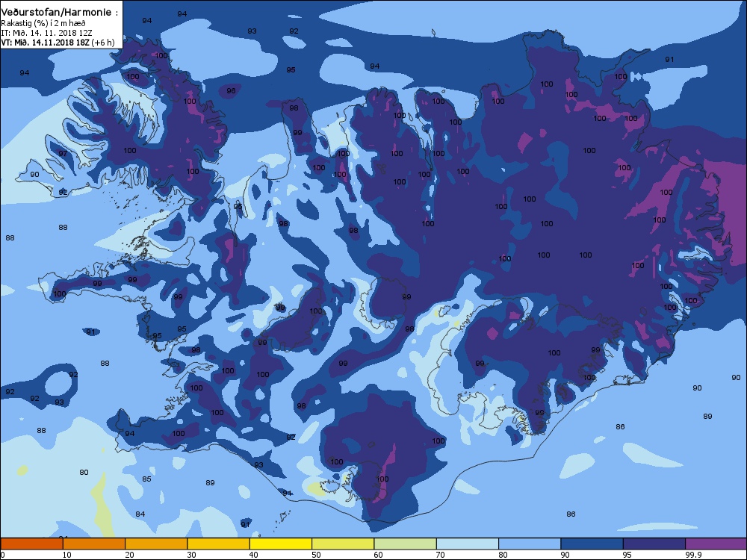Screen dimensions: 747x560
Task: Click the 70–80 pale blue legend swatch
Action: (x=468, y=544)
